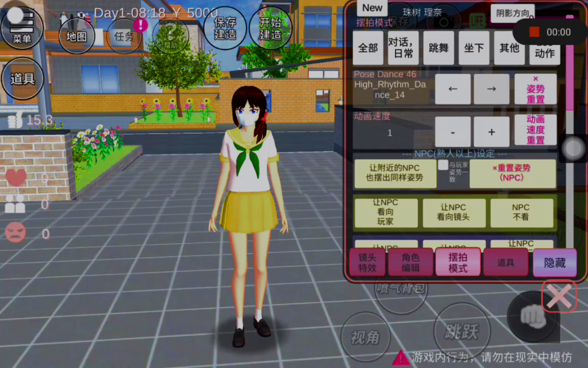Select the 跳舞 dance category tab

(439, 48)
